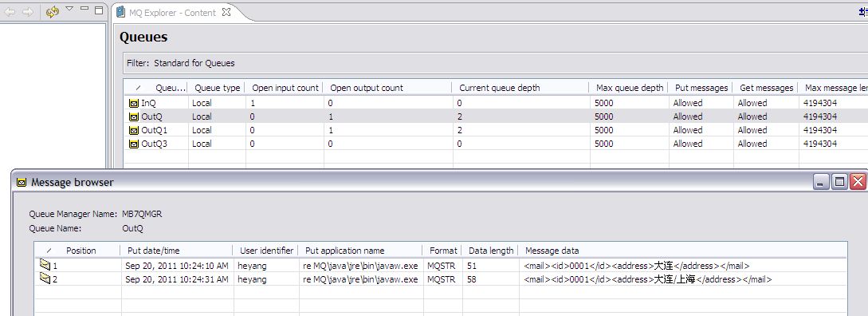Click the Data length column header
The width and height of the screenshot is (868, 316).
pos(491,251)
